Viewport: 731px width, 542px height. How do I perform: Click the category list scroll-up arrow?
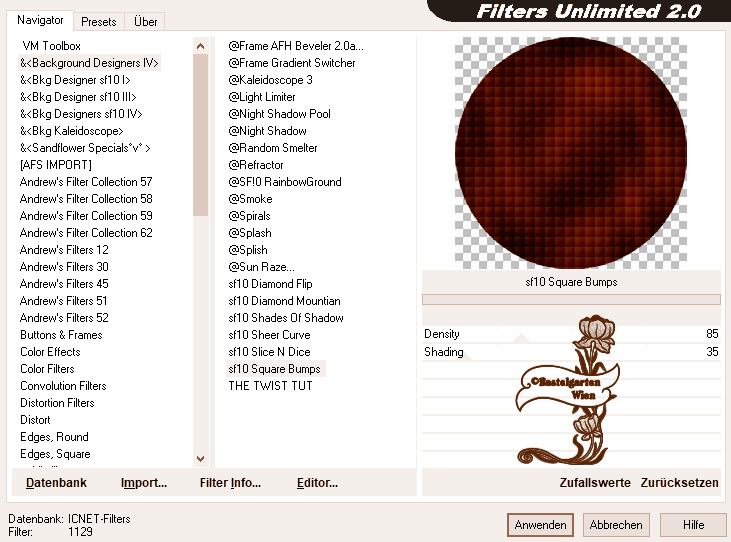coord(200,46)
